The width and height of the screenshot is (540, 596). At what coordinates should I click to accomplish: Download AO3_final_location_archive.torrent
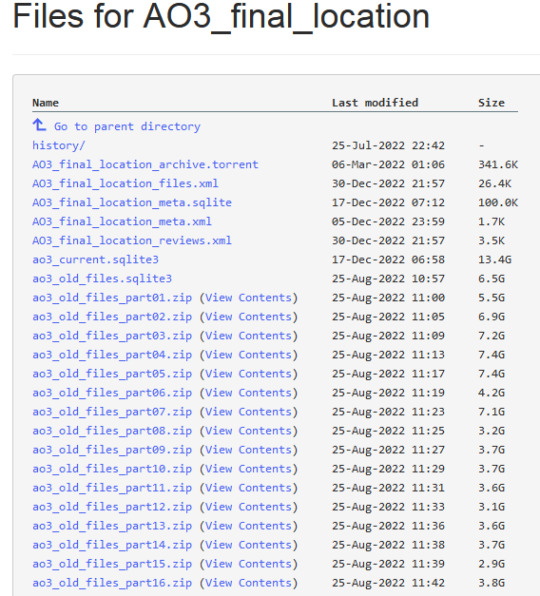(145, 165)
